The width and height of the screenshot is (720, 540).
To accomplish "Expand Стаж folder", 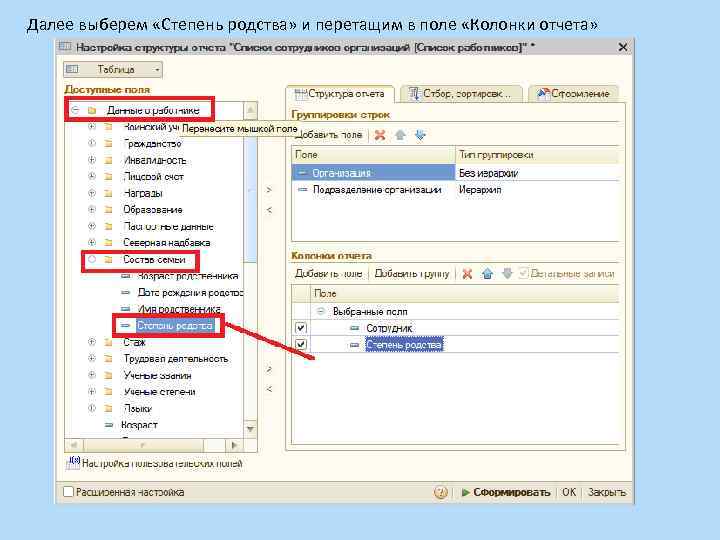I will tap(92, 342).
